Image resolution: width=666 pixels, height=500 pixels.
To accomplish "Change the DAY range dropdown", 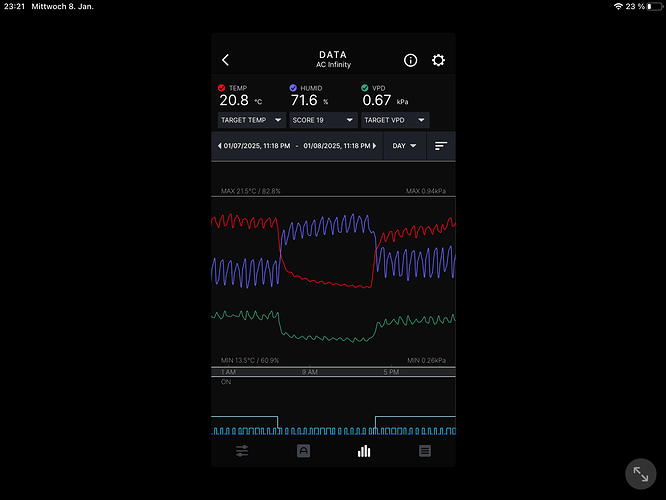I will click(405, 146).
